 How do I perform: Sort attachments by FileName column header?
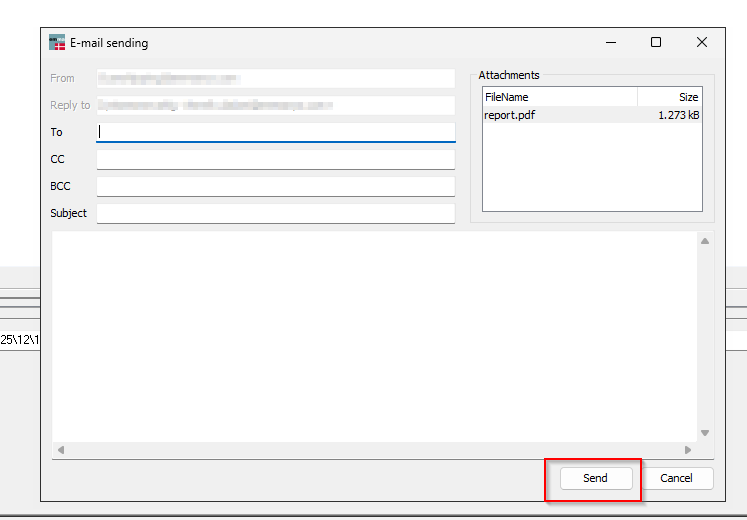point(559,97)
